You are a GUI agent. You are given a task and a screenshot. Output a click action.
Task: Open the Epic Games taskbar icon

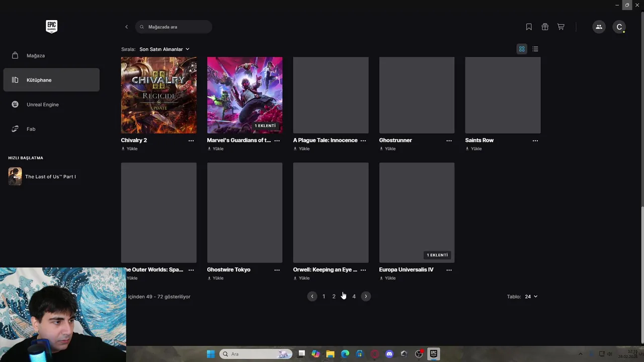tap(433, 354)
